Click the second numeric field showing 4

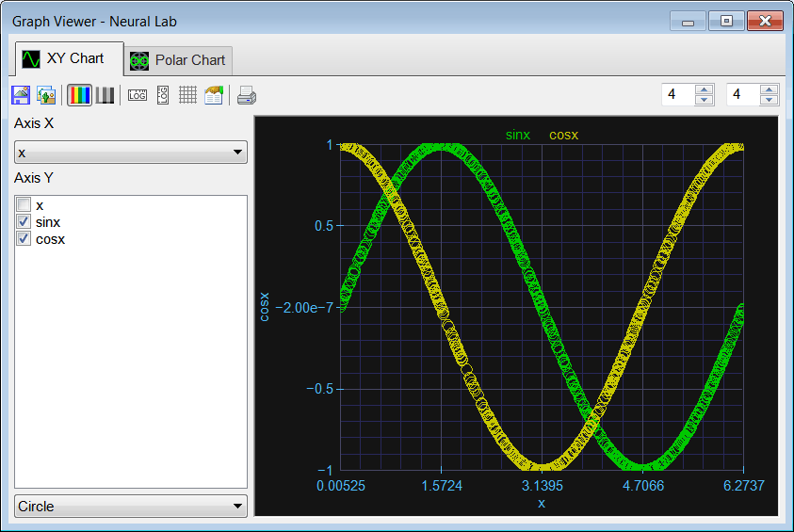tap(743, 95)
